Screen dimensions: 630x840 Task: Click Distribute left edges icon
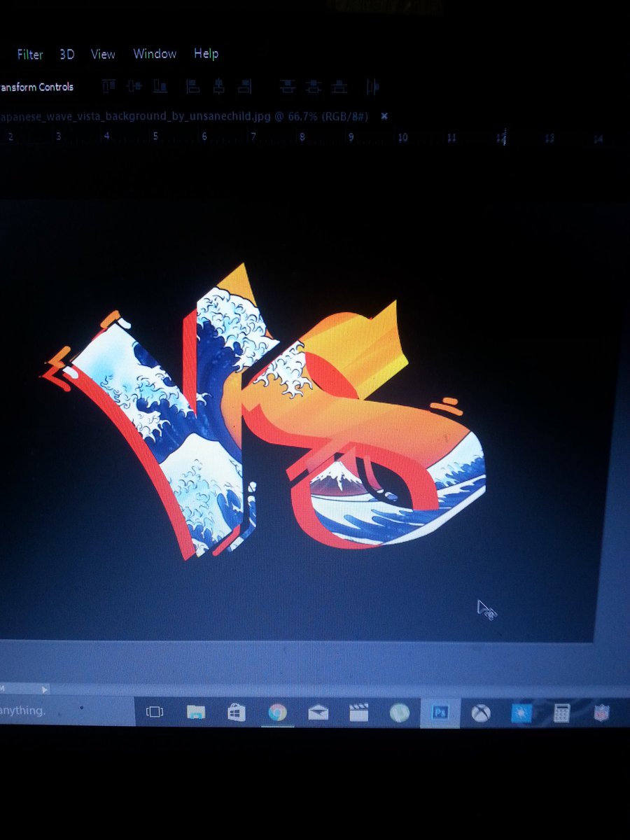coord(372,86)
